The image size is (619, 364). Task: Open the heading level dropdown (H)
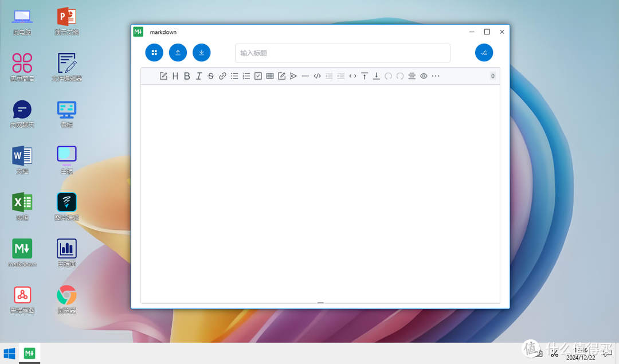pos(175,76)
